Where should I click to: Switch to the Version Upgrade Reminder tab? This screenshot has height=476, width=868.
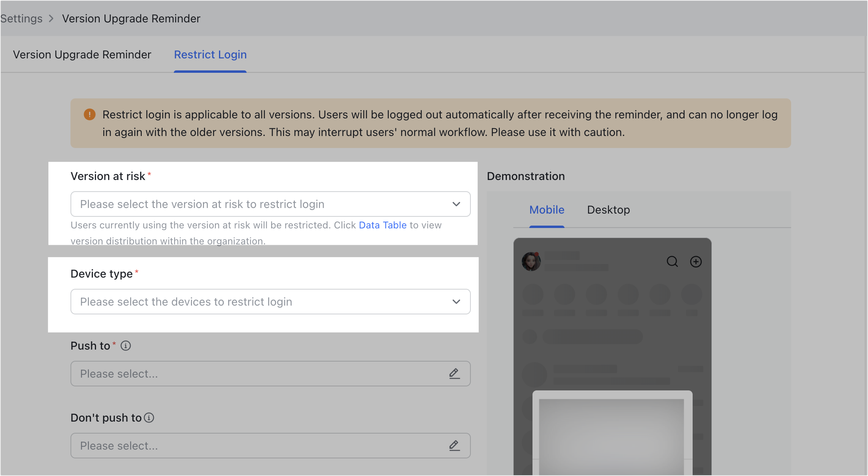pyautogui.click(x=82, y=54)
